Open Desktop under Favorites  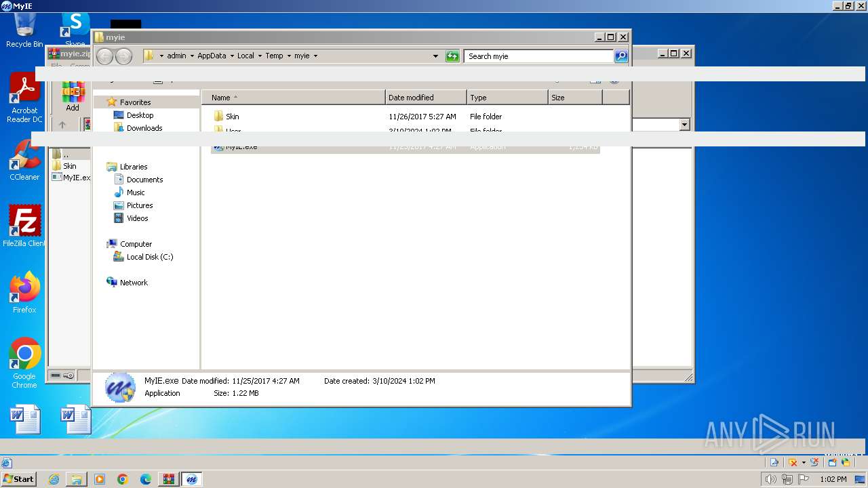click(140, 115)
